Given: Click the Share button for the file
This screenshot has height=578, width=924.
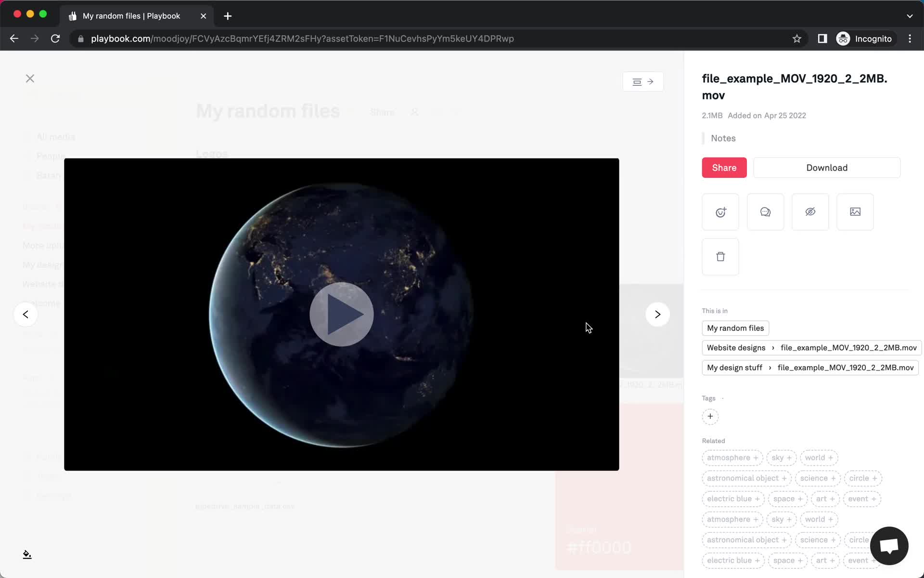Looking at the screenshot, I should pos(724,167).
